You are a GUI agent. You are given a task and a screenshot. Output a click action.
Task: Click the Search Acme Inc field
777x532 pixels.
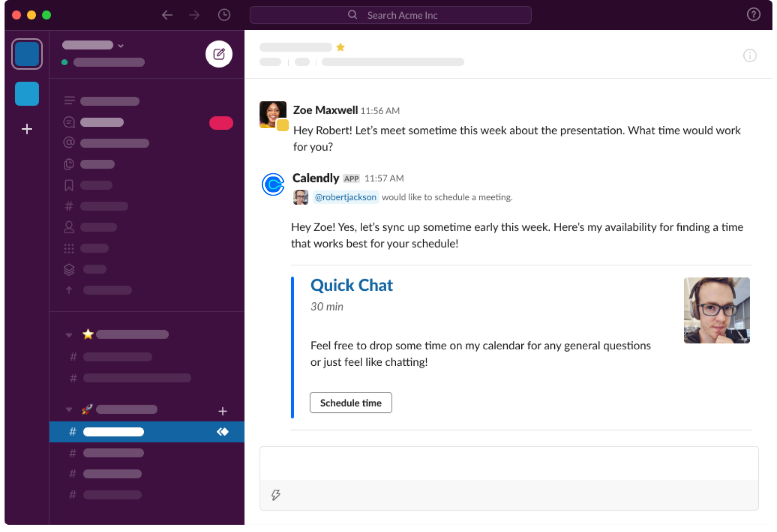[x=390, y=15]
